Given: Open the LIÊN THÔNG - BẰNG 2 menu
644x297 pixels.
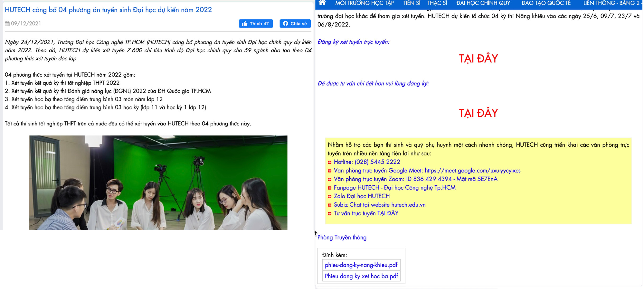Looking at the screenshot, I should tap(612, 3).
